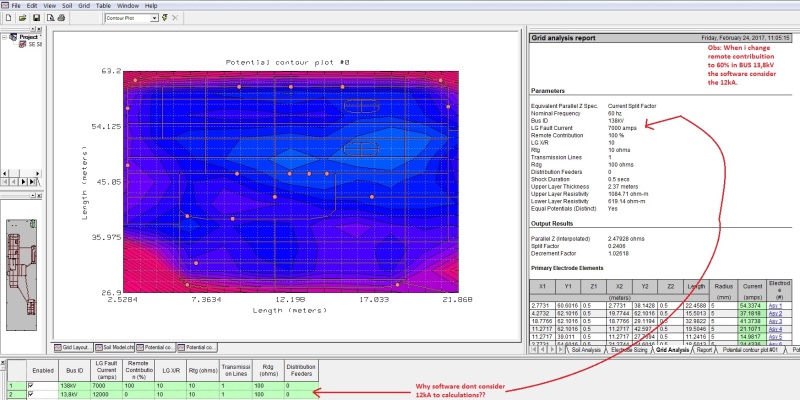Click the gray X cancel toolbar icon
The width and height of the screenshot is (800, 400).
(175, 18)
